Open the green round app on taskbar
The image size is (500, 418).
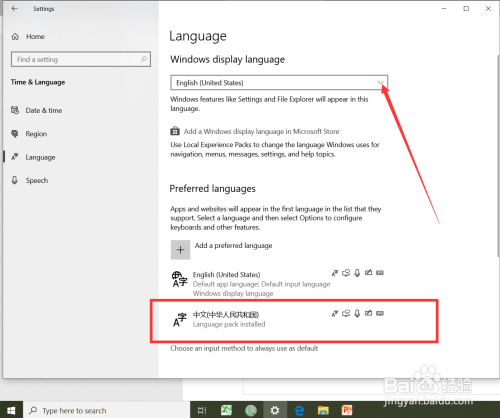click(251, 410)
